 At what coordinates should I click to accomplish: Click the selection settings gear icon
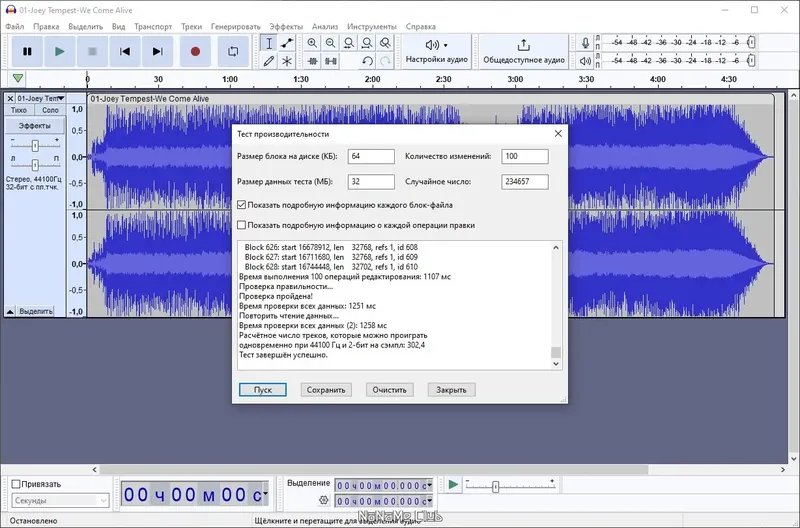[x=323, y=500]
